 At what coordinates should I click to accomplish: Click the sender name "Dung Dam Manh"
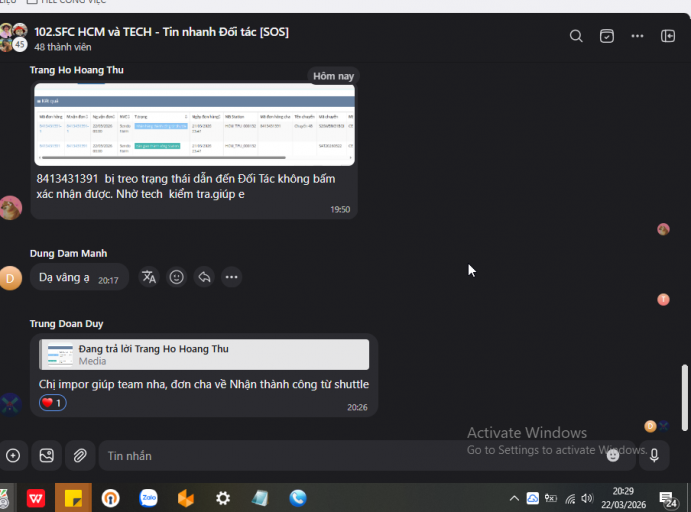[68, 253]
